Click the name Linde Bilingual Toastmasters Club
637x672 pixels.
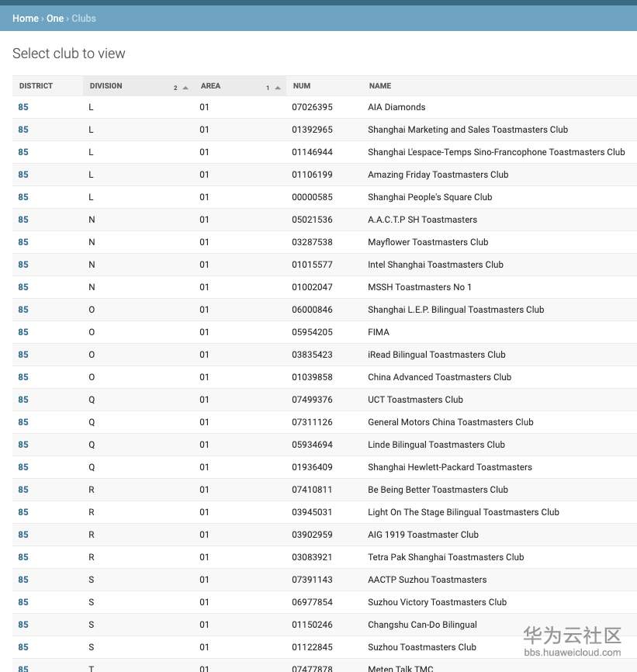[x=436, y=445]
